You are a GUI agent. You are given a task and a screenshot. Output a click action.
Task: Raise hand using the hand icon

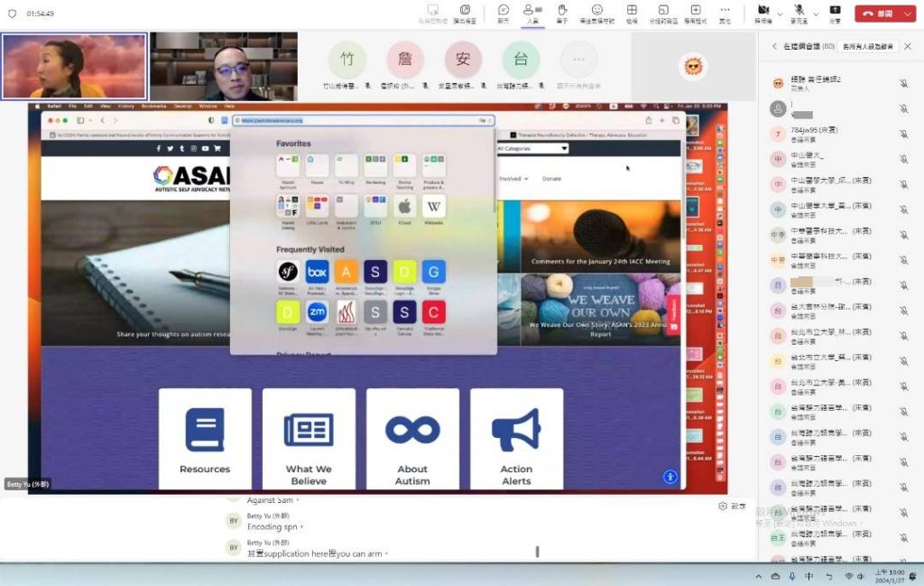562,13
